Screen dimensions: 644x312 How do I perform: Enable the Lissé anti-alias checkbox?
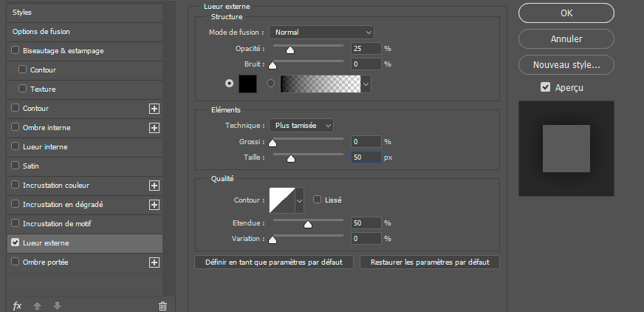(318, 200)
